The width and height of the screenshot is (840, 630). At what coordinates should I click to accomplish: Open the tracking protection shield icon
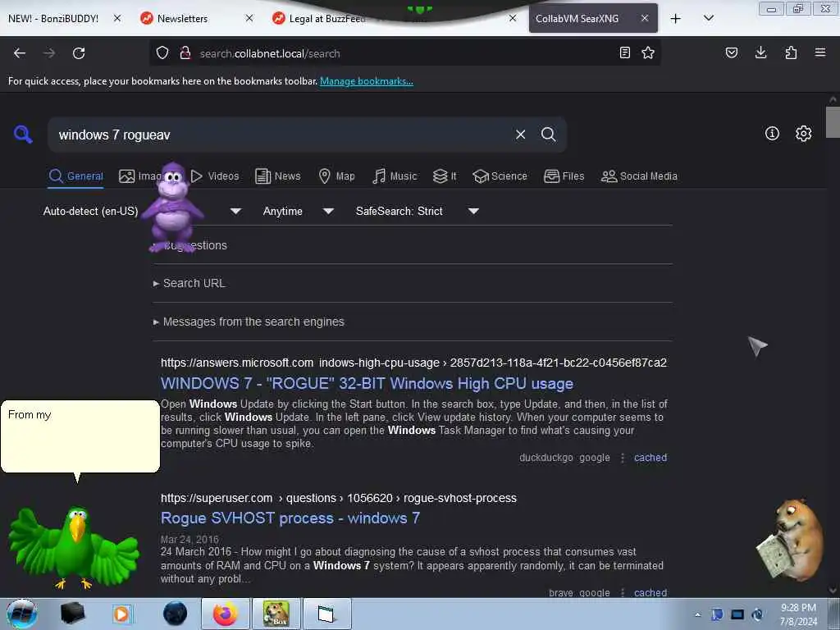[x=162, y=53]
